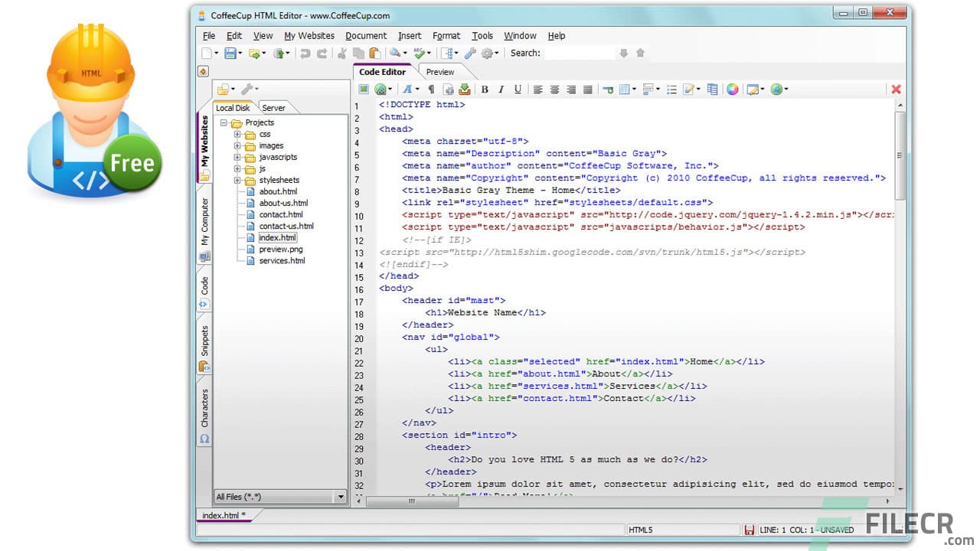Expand the images folder
The width and height of the screenshot is (980, 551).
click(x=237, y=145)
